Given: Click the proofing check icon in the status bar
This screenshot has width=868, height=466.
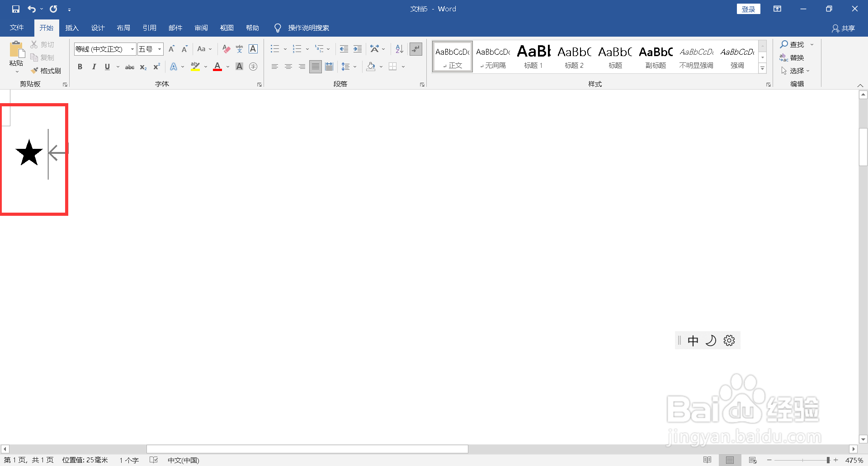Looking at the screenshot, I should point(154,460).
